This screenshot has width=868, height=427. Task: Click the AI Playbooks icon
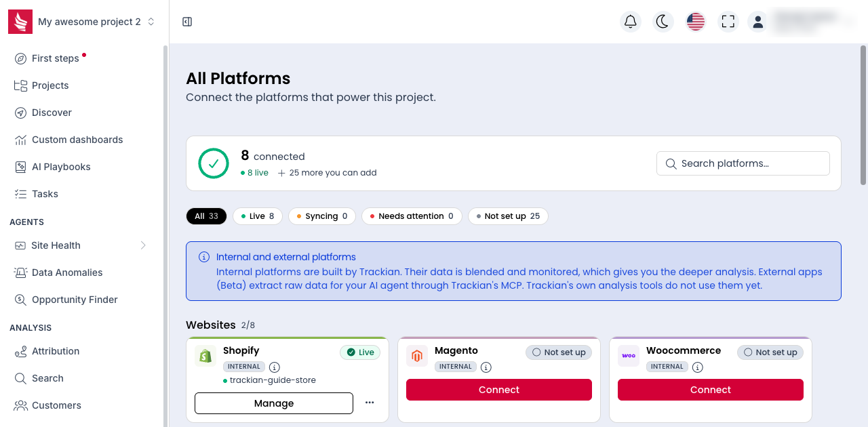20,167
